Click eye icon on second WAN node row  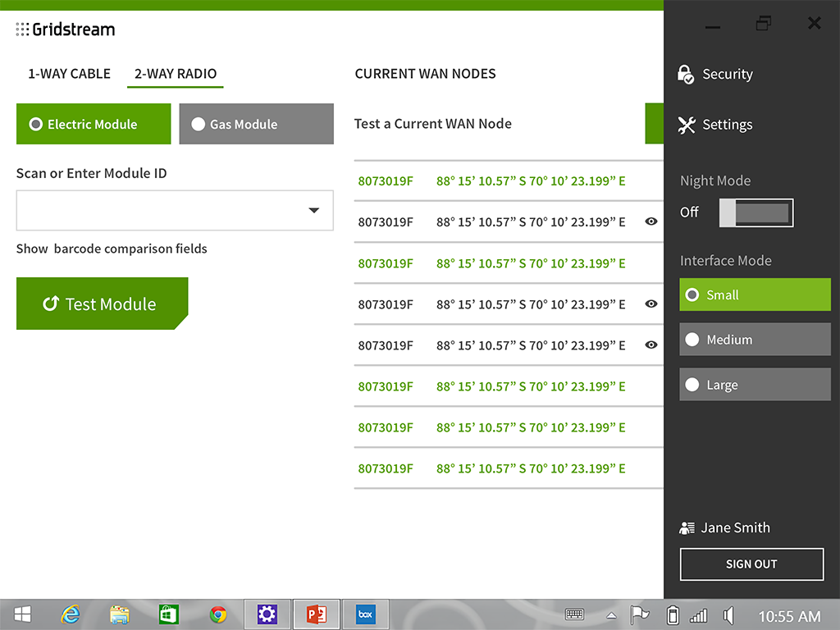pyautogui.click(x=651, y=221)
